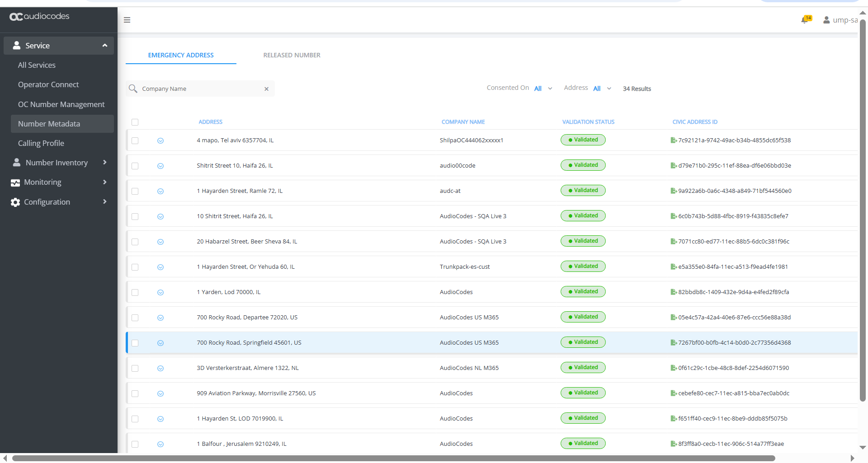Open OC Number Management in sidebar

coord(61,104)
